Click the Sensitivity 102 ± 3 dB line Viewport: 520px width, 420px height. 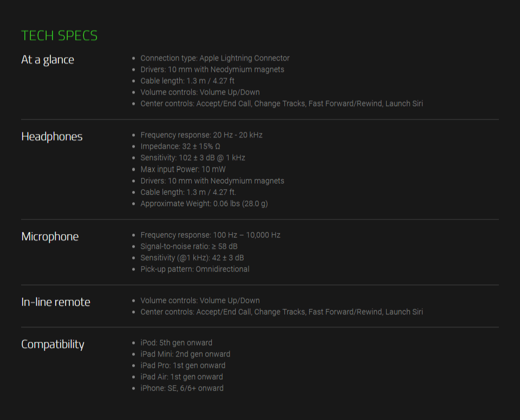coord(193,158)
